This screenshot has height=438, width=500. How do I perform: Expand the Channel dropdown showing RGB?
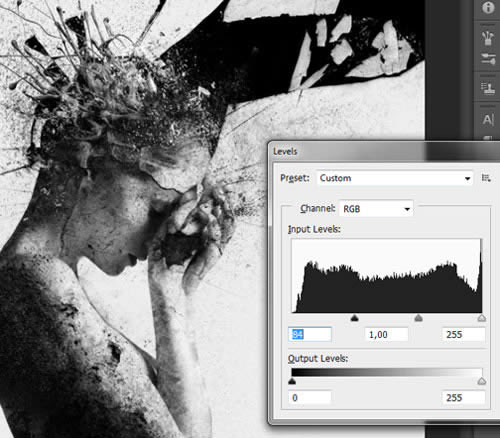point(376,209)
